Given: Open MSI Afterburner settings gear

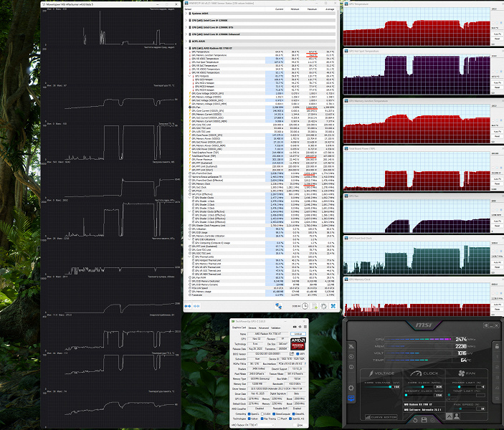Looking at the screenshot, I should coord(351,388).
